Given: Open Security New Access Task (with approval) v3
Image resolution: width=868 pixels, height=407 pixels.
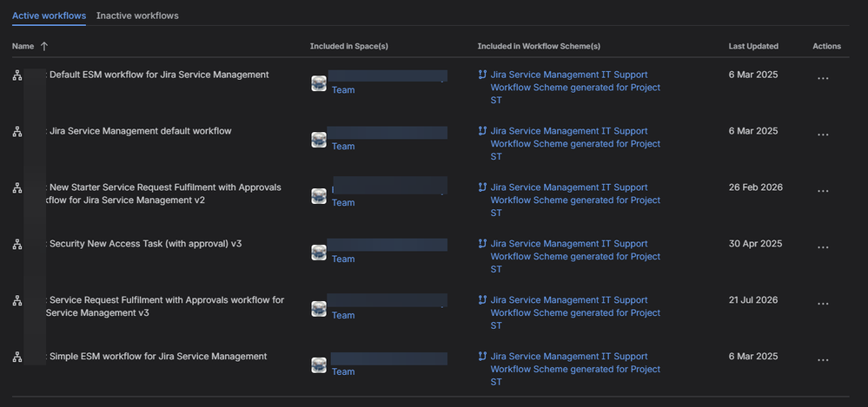Looking at the screenshot, I should click(x=146, y=244).
